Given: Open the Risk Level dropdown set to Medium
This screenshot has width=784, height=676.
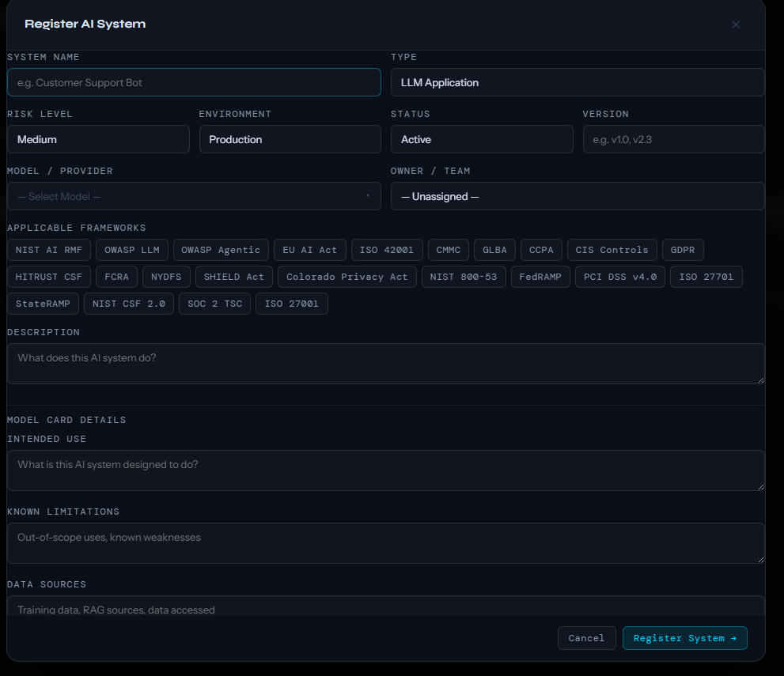Looking at the screenshot, I should pyautogui.click(x=98, y=139).
